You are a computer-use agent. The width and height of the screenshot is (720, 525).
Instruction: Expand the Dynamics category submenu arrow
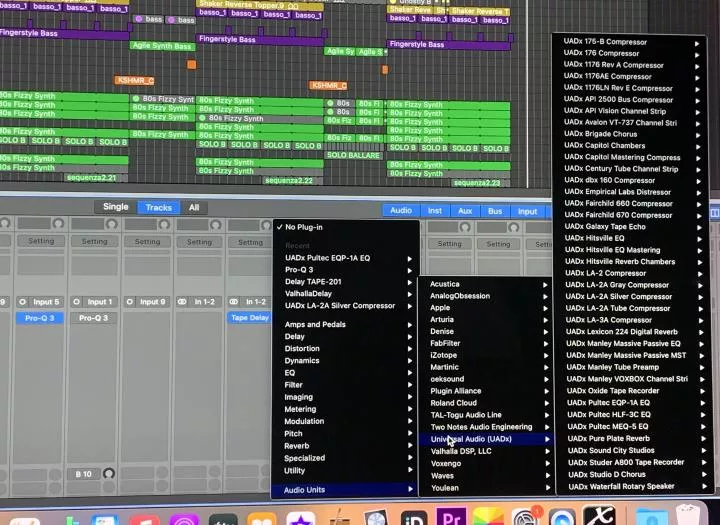[x=410, y=361]
